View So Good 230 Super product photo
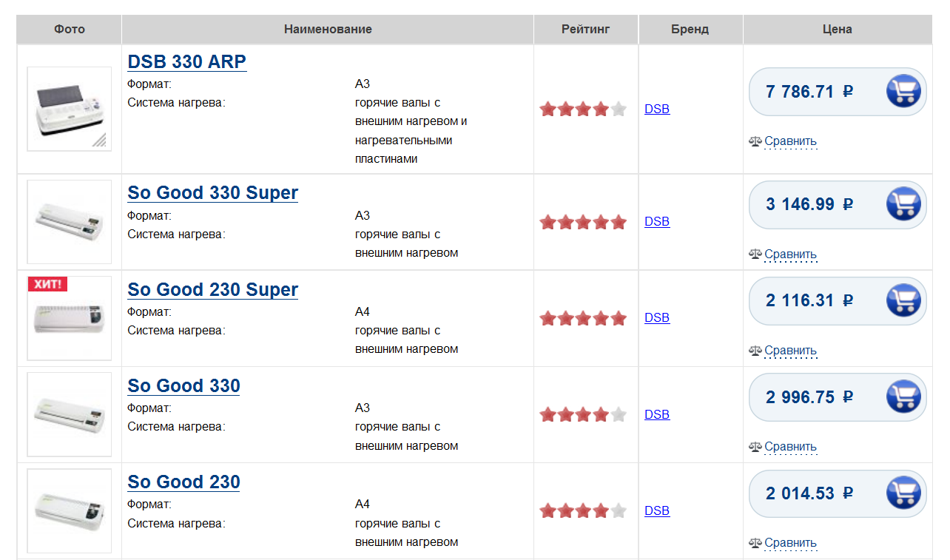This screenshot has width=950, height=560. click(x=70, y=318)
